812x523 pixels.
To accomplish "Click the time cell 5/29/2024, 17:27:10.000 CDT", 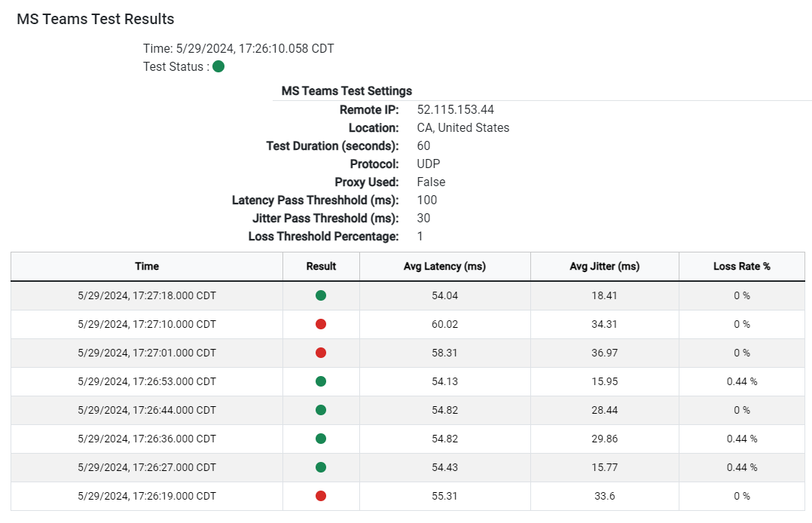I will [x=147, y=324].
